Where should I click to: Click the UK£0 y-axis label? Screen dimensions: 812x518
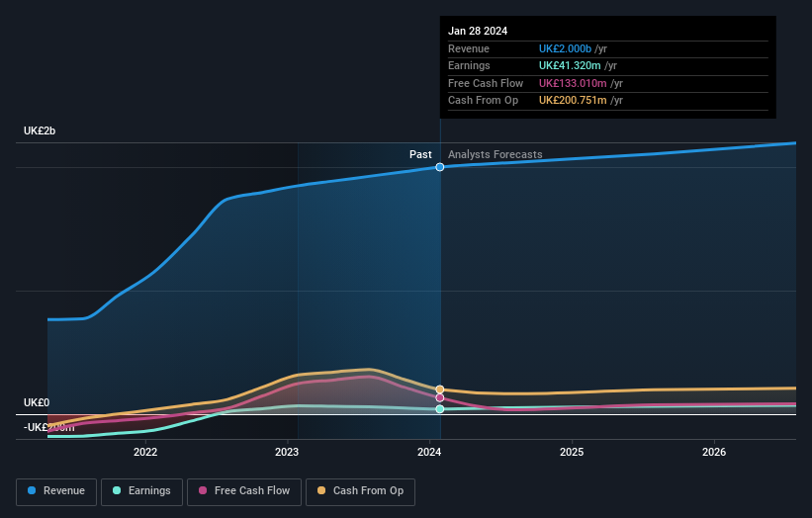tap(37, 402)
